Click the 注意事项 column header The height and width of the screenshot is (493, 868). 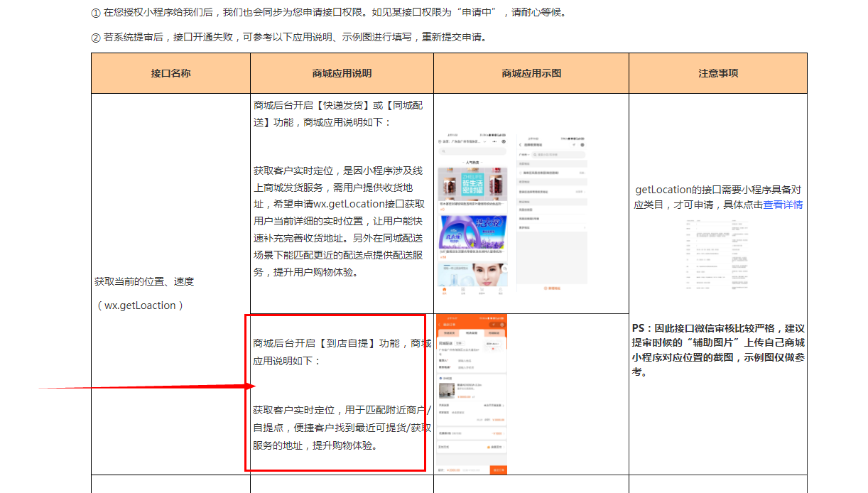tap(717, 73)
